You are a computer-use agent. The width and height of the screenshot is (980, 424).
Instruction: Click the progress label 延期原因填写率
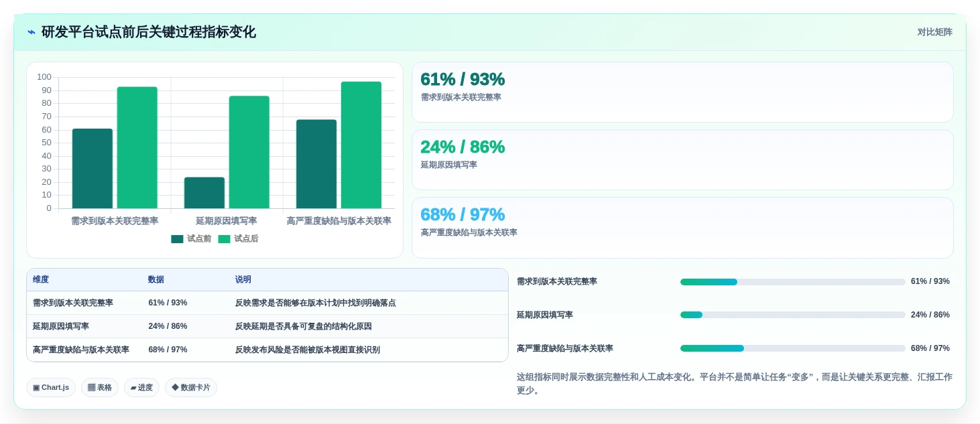click(545, 315)
